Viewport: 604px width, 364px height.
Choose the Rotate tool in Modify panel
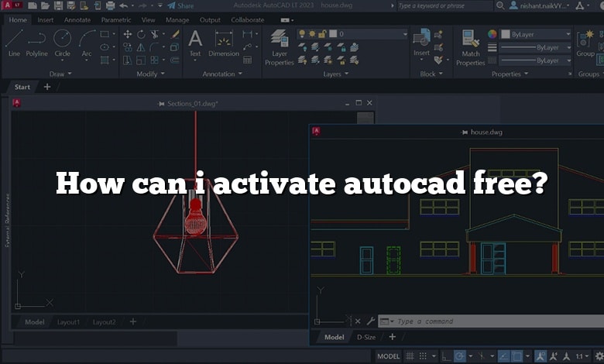click(x=141, y=34)
